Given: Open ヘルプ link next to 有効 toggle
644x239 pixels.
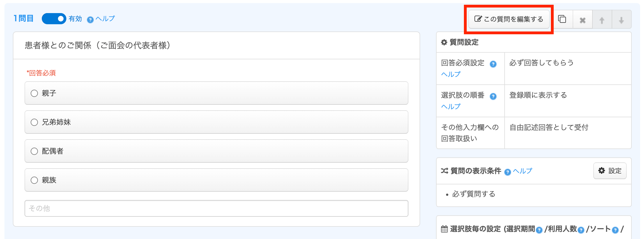Looking at the screenshot, I should tap(105, 19).
